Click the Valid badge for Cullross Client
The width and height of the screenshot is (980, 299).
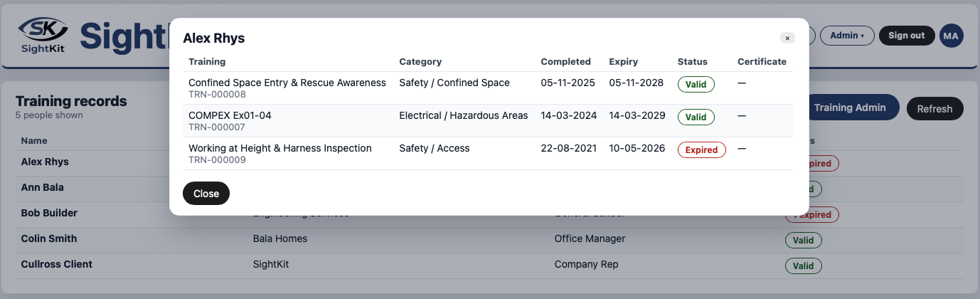[804, 266]
